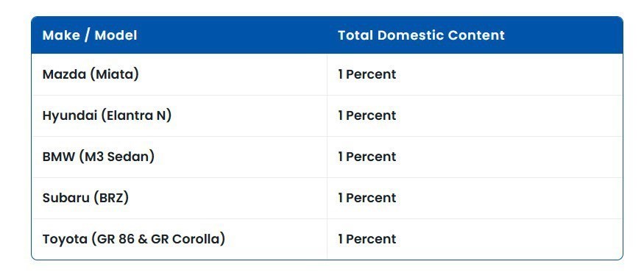This screenshot has height=278, width=644.
Task: Click the Total Domestic Content column header
Action: point(475,35)
